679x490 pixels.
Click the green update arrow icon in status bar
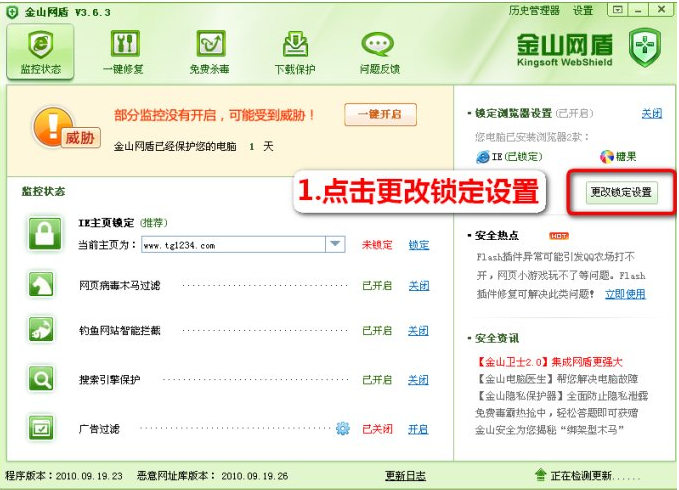540,475
